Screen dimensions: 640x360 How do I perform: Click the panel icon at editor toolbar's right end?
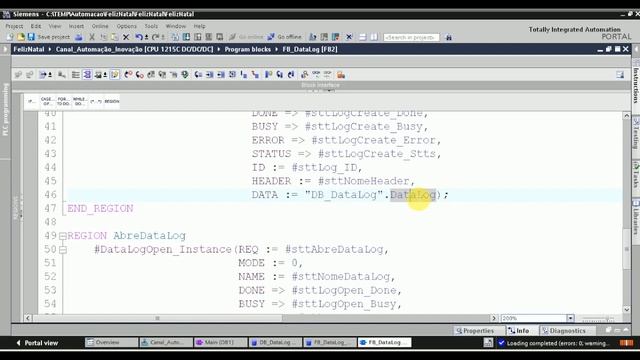click(620, 75)
